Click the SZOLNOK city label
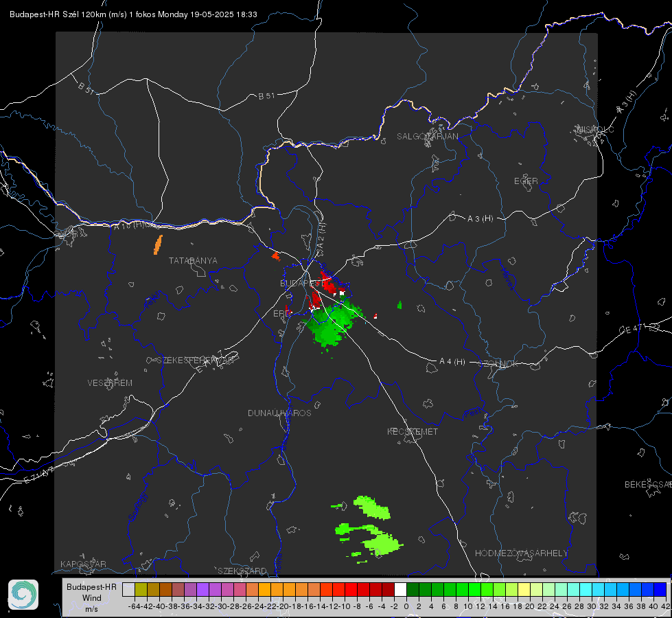 (x=498, y=364)
